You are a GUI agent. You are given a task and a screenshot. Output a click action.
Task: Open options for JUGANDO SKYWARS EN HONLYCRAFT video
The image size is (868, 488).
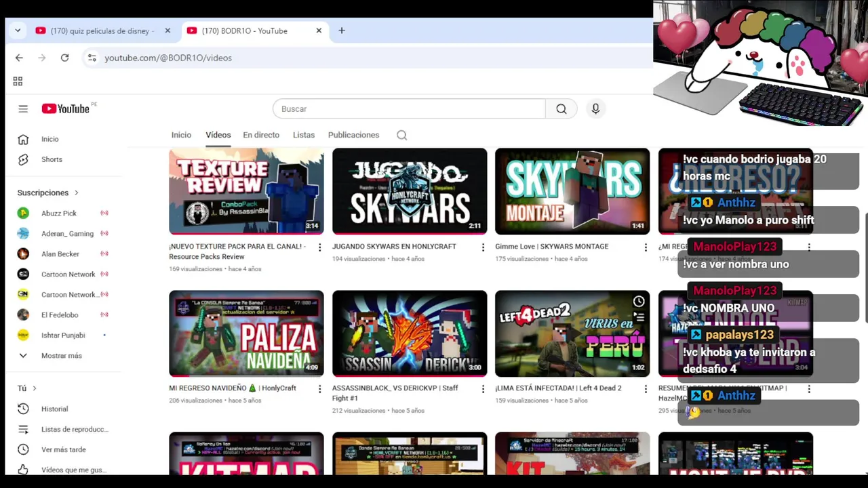coord(483,247)
